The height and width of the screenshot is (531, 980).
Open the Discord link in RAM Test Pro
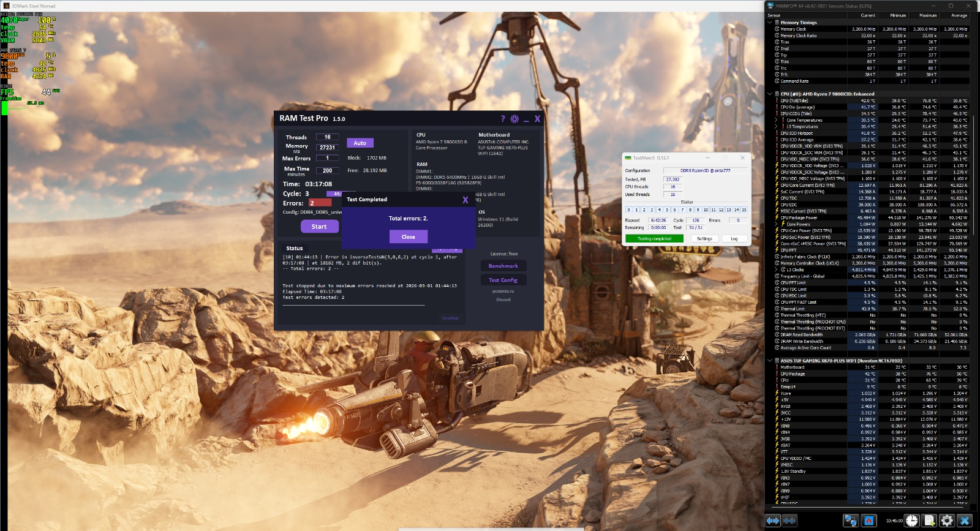click(503, 299)
